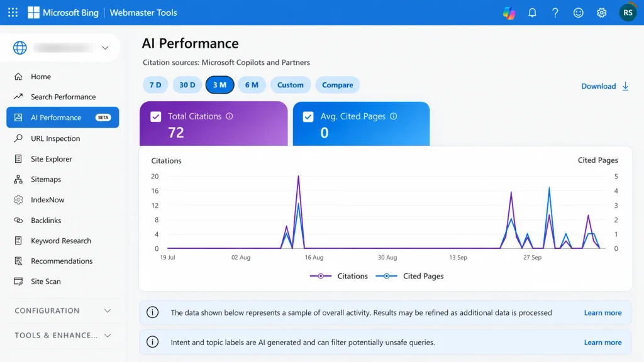The height and width of the screenshot is (362, 644).
Task: Expand the Configuration section chevron
Action: [108, 310]
